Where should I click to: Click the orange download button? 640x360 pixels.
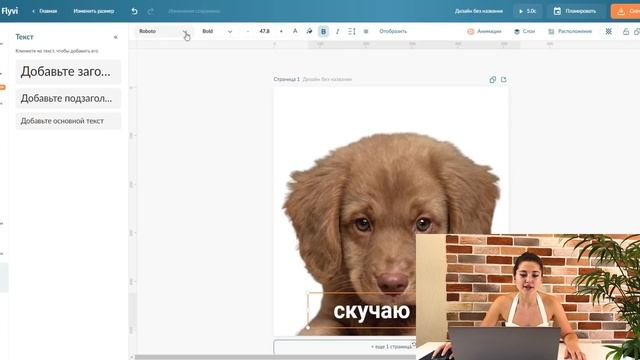[626, 11]
